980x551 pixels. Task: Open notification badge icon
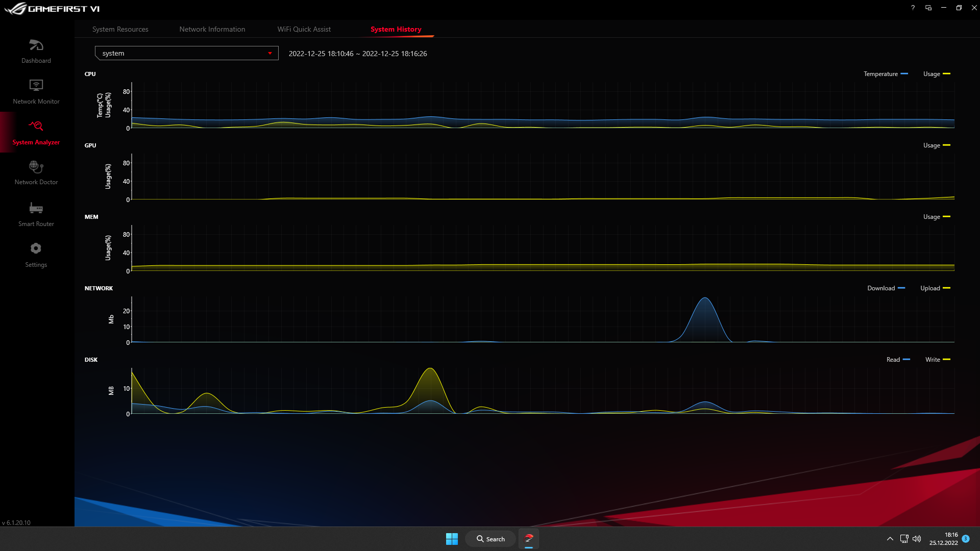point(966,539)
